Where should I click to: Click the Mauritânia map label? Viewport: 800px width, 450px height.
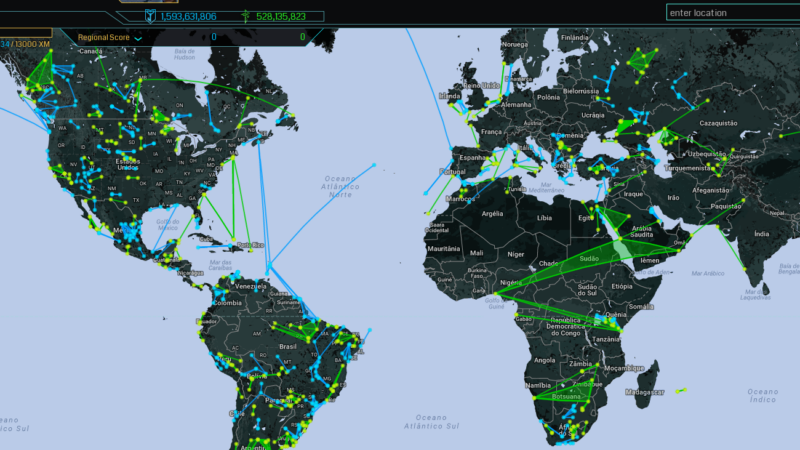point(443,248)
